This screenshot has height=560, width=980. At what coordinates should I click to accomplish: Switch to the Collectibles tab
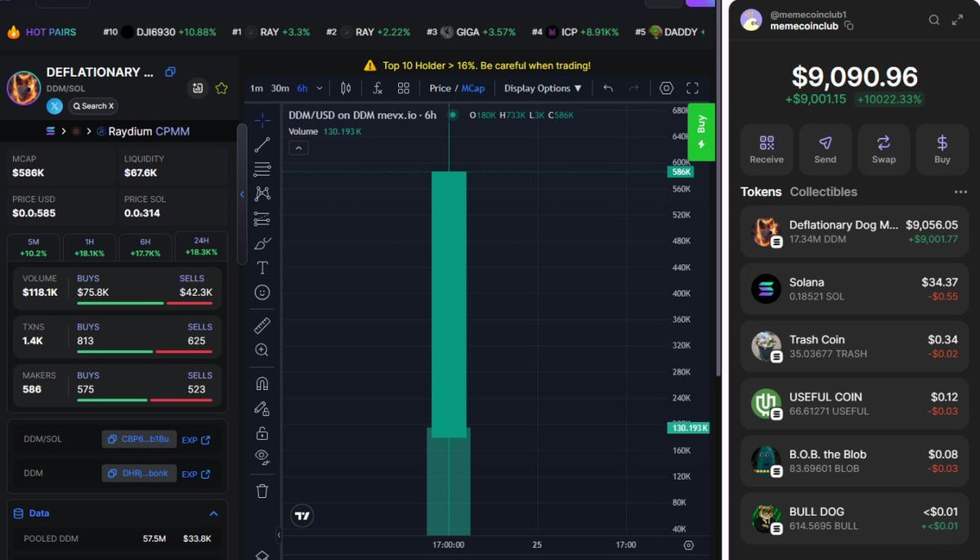[x=823, y=192]
